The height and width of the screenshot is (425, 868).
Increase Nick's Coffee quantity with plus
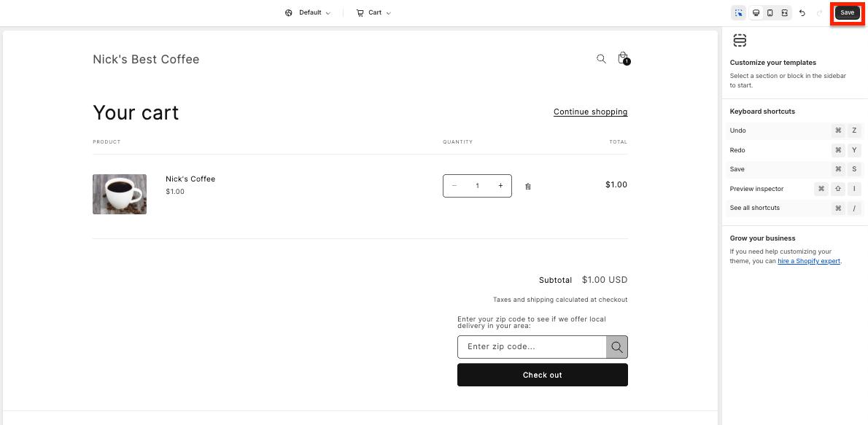[500, 186]
